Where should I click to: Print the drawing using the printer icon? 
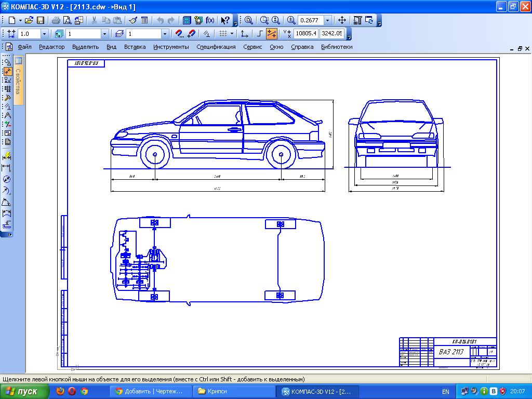pos(56,20)
